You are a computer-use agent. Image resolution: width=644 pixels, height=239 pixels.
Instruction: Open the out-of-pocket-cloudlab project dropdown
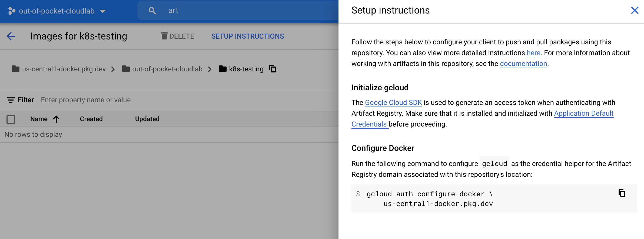click(103, 11)
